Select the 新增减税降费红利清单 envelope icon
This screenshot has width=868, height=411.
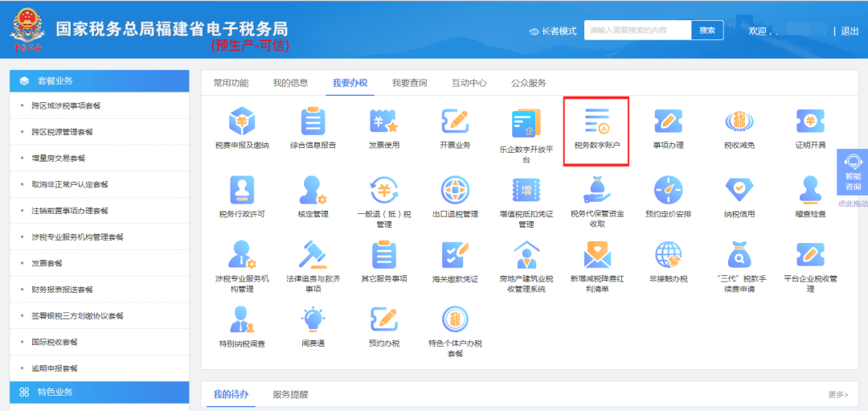point(596,255)
